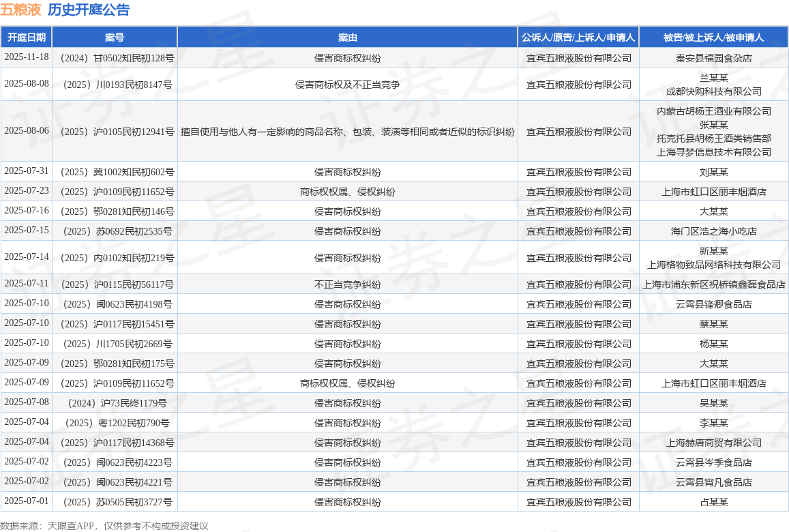Click case number 粤1202民初790号
The height and width of the screenshot is (532, 789).
[117, 423]
